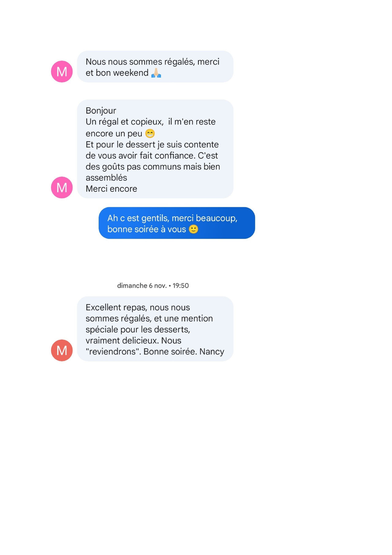Click the smiley emoji in the blue bubble
392x555 pixels.
pos(194,229)
